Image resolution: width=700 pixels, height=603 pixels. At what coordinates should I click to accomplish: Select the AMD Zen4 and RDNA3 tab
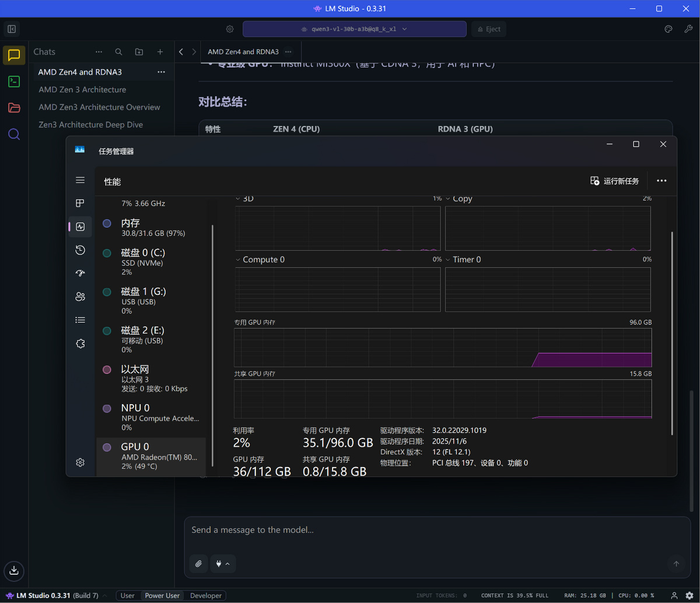point(243,52)
